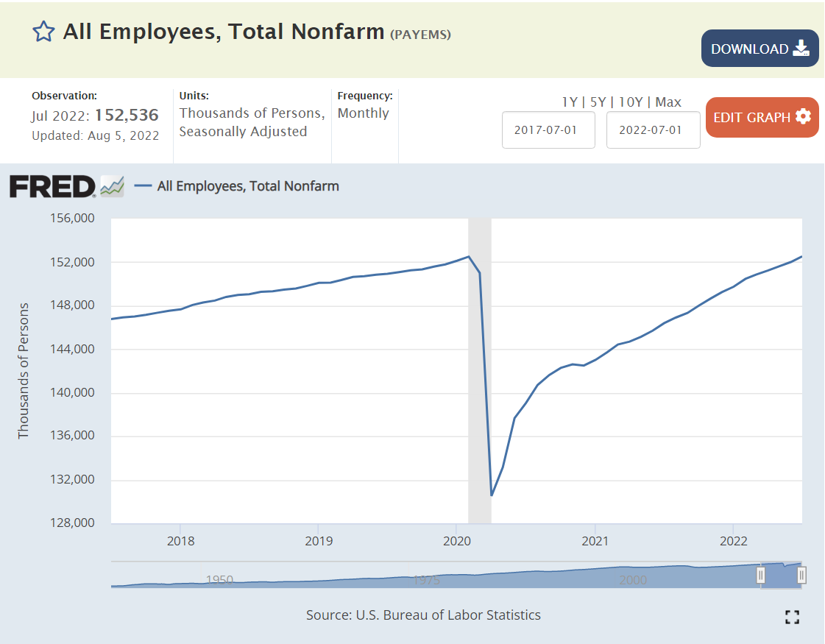Click the small chart icon beside FRED logo
Screen dimensions: 825x644
112,187
